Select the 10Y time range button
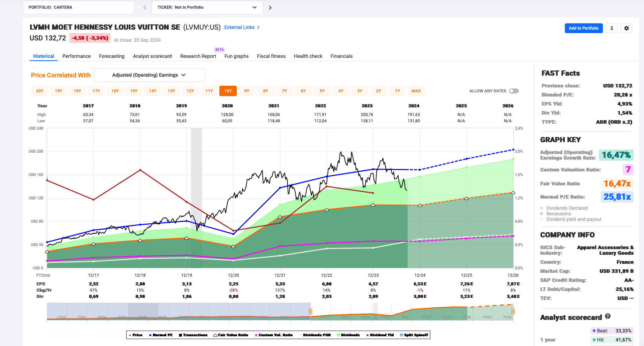 click(x=228, y=91)
